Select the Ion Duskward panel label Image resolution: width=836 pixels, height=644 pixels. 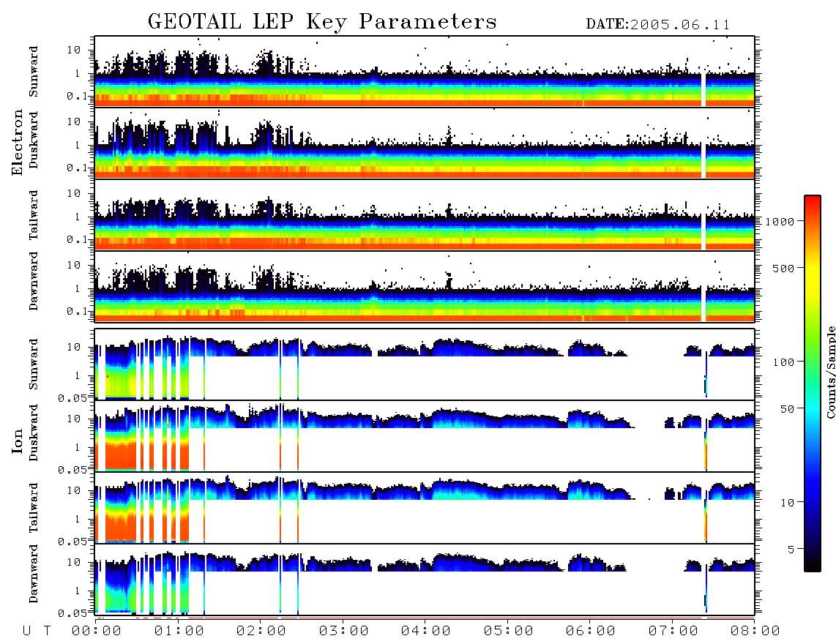coord(34,433)
